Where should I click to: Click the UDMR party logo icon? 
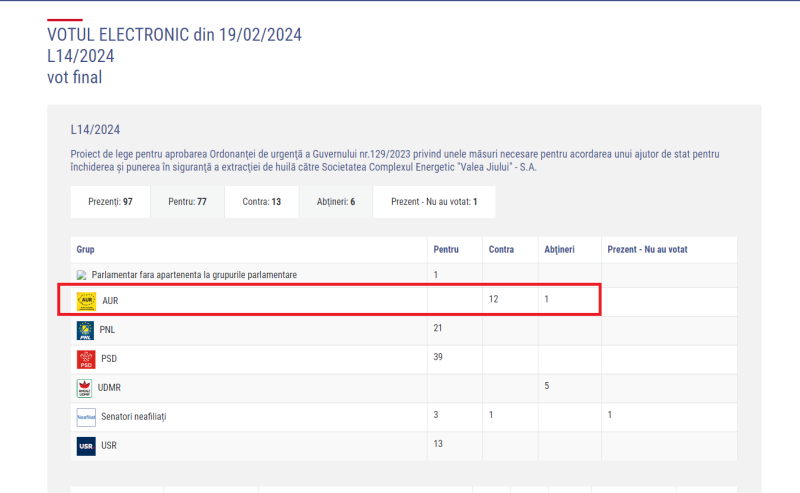[86, 388]
